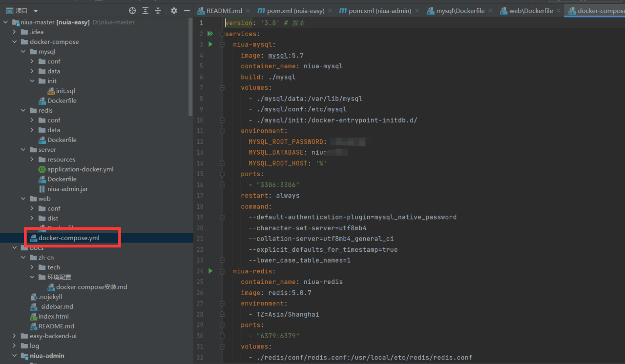Viewport: 625px width, 364px height.
Task: Fold the services block at line 2
Action: (x=222, y=34)
